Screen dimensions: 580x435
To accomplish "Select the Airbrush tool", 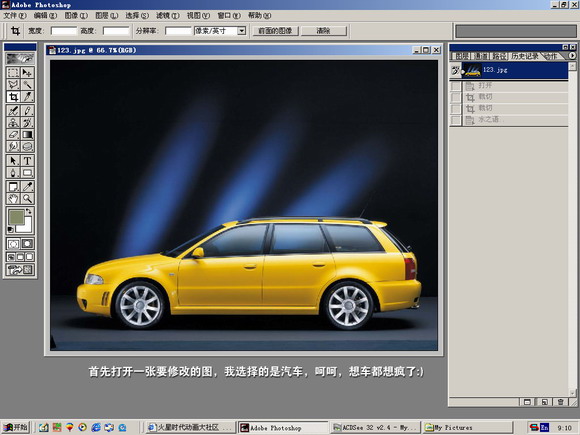I will coord(13,110).
